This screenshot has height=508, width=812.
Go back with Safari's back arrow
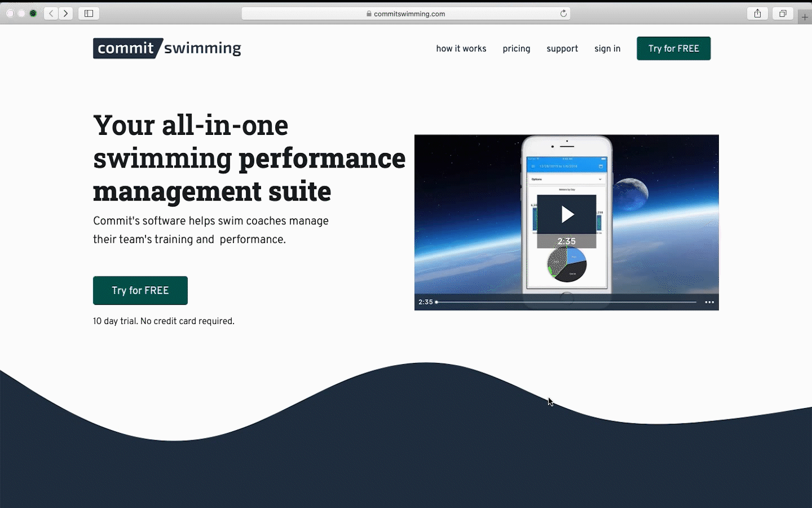(x=51, y=13)
